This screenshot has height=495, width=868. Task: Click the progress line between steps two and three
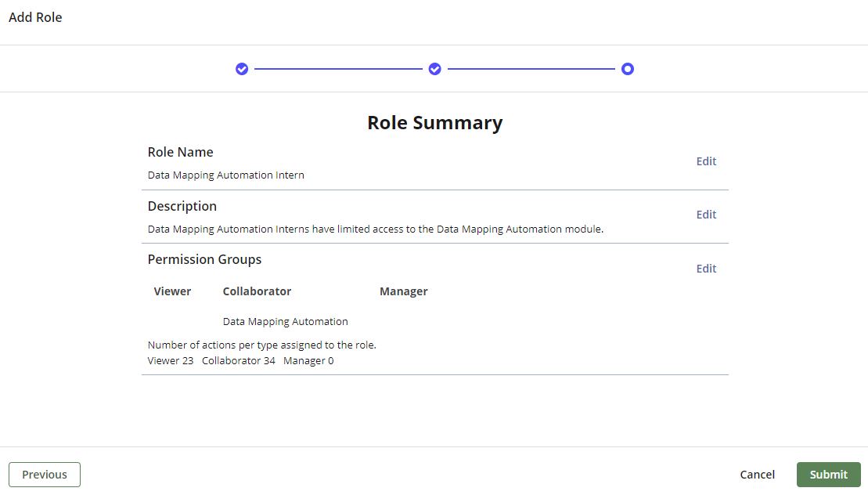pos(531,69)
